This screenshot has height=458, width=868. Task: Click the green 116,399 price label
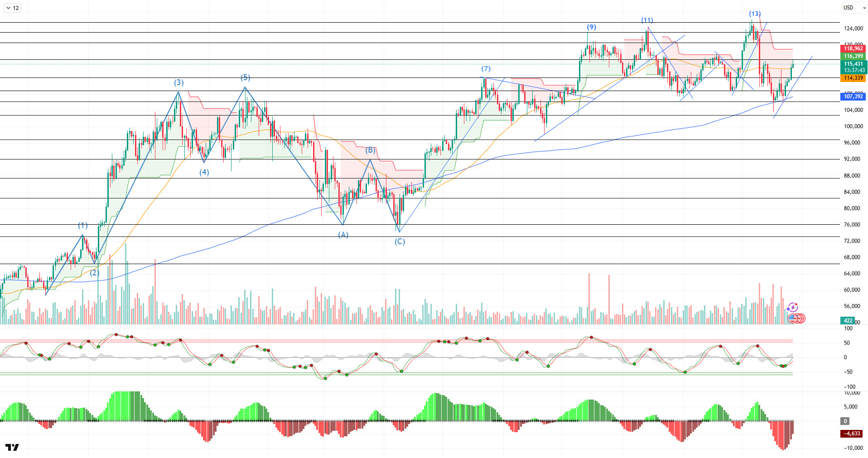point(853,56)
